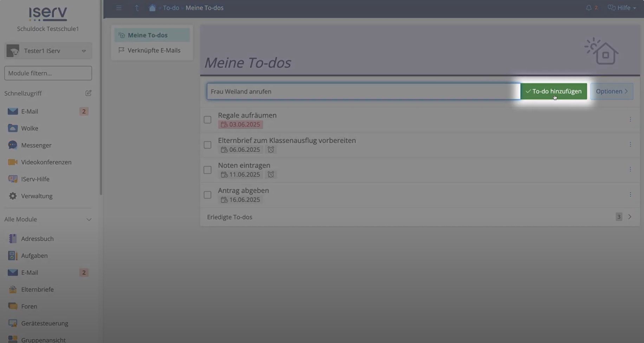Mark Noten eintragen as done
The width and height of the screenshot is (644, 343).
coord(208,170)
